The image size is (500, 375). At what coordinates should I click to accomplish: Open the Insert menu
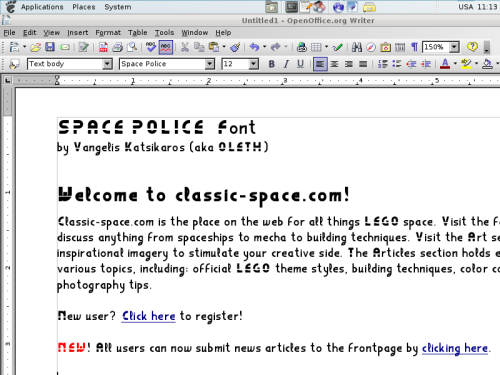[78, 33]
